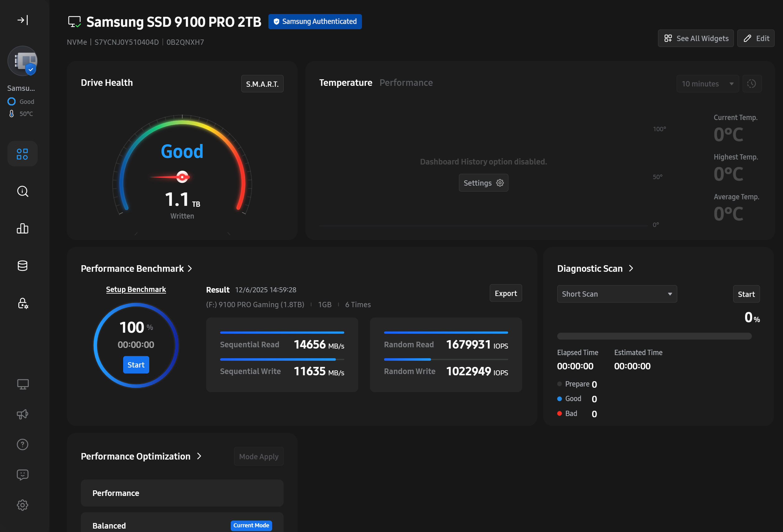Open the help question mark icon
The image size is (783, 532).
pos(23,444)
